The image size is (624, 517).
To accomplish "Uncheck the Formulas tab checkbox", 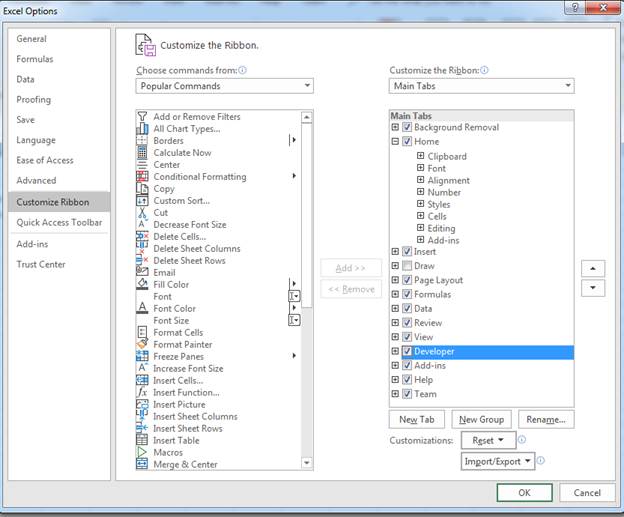I will pyautogui.click(x=407, y=294).
